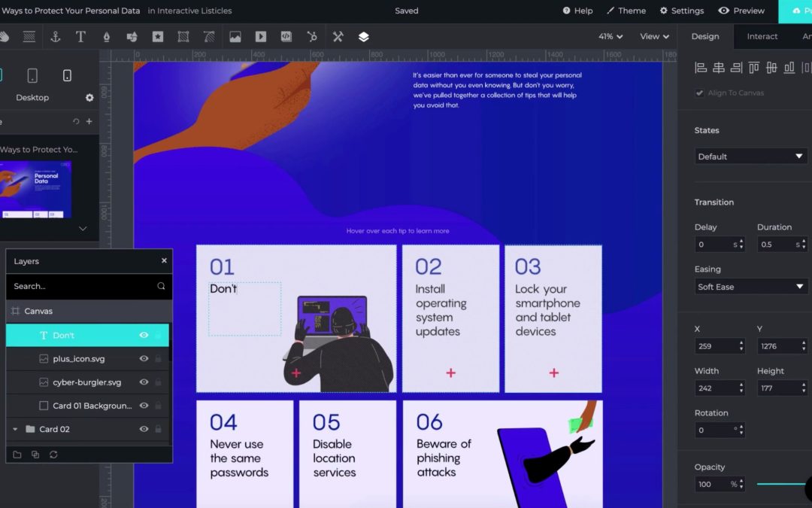Add a new page with plus icon

click(89, 121)
